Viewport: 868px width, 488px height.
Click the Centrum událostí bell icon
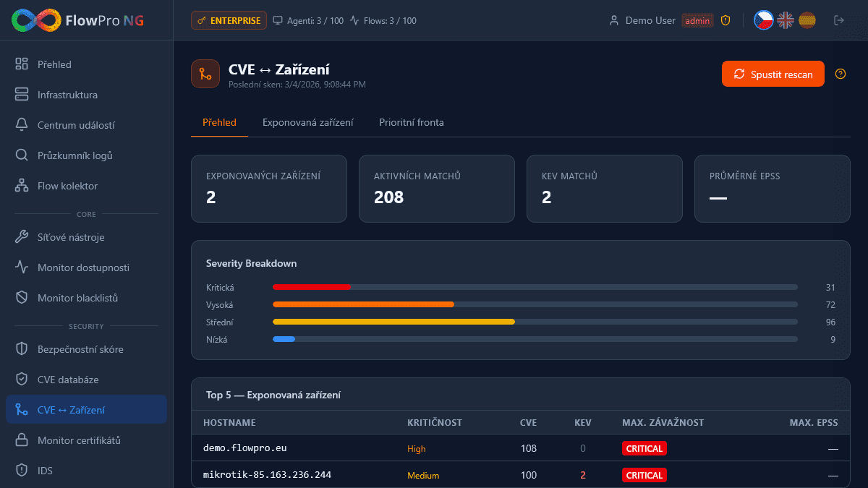coord(22,124)
